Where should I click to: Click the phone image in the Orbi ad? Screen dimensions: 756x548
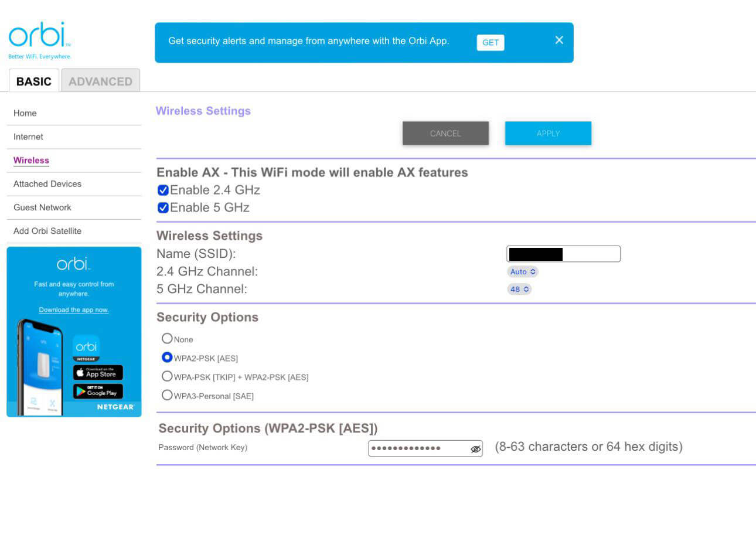pos(40,367)
